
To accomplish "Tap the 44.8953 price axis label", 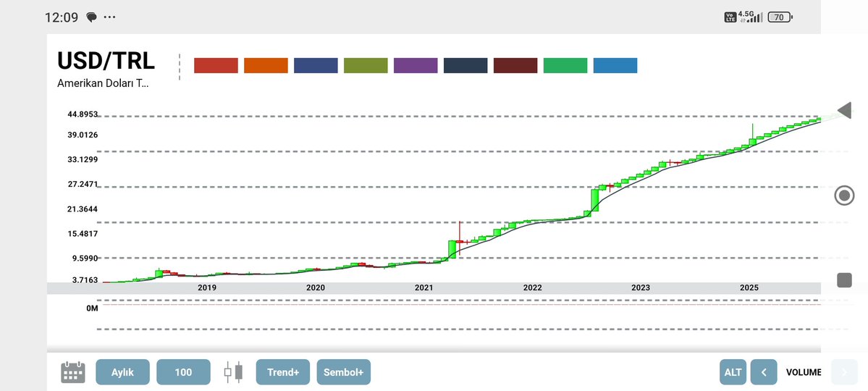I will pyautogui.click(x=83, y=114).
